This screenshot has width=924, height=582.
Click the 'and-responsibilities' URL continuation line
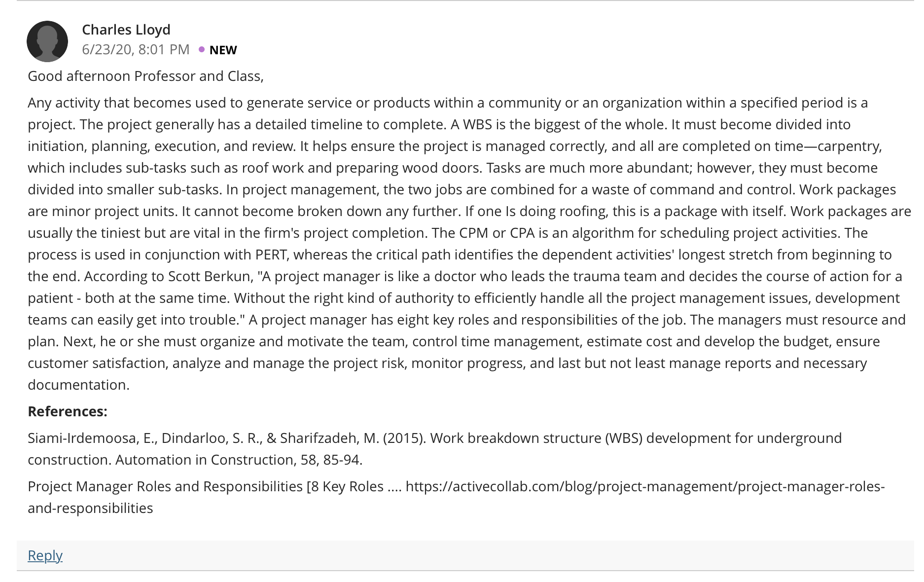pyautogui.click(x=90, y=508)
